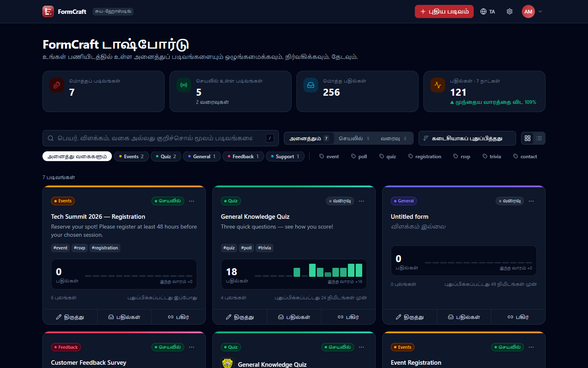The image size is (588, 368).
Task: Share the Untitled form
Action: tap(518, 317)
